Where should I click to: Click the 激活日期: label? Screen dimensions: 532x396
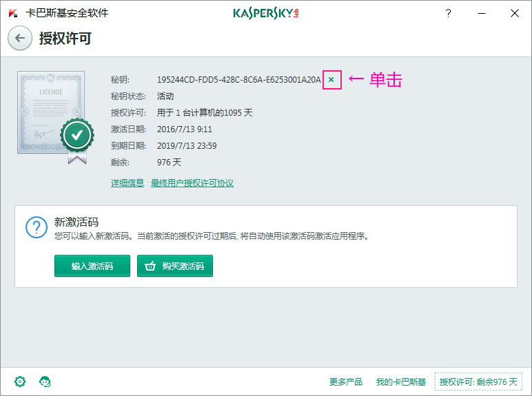pyautogui.click(x=128, y=129)
